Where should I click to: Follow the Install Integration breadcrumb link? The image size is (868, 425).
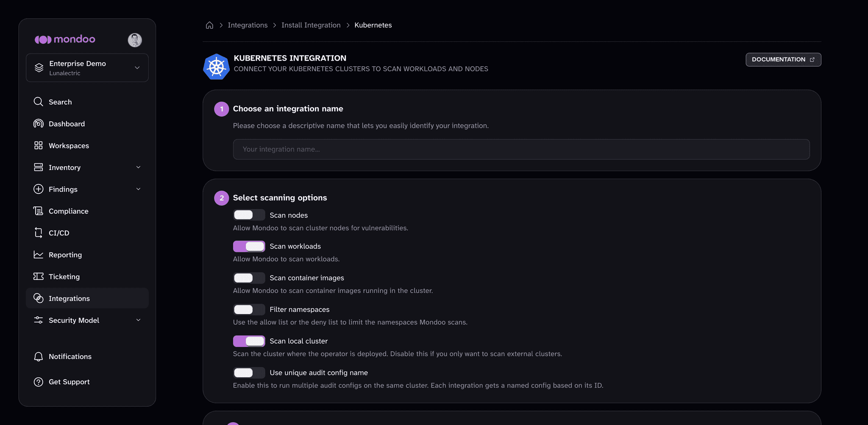tap(311, 25)
